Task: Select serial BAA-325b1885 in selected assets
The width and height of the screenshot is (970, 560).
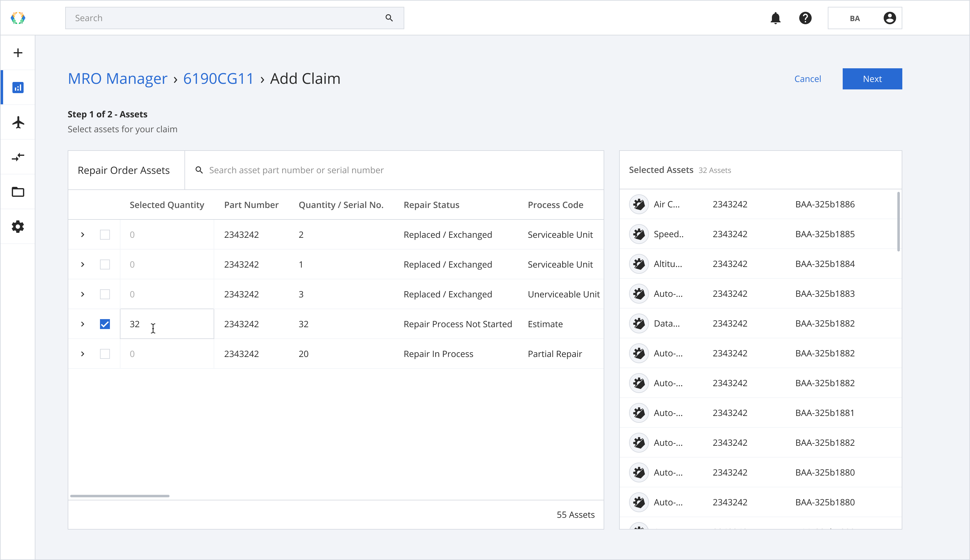Action: point(825,234)
